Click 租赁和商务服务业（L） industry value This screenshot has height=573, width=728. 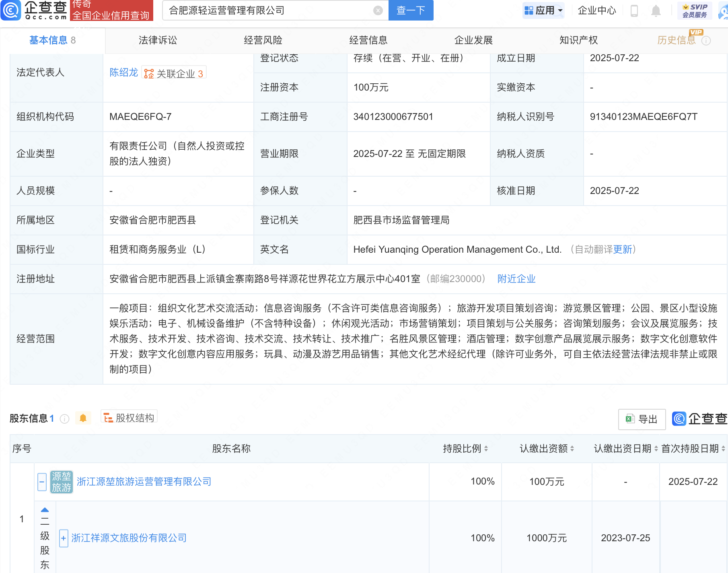158,249
